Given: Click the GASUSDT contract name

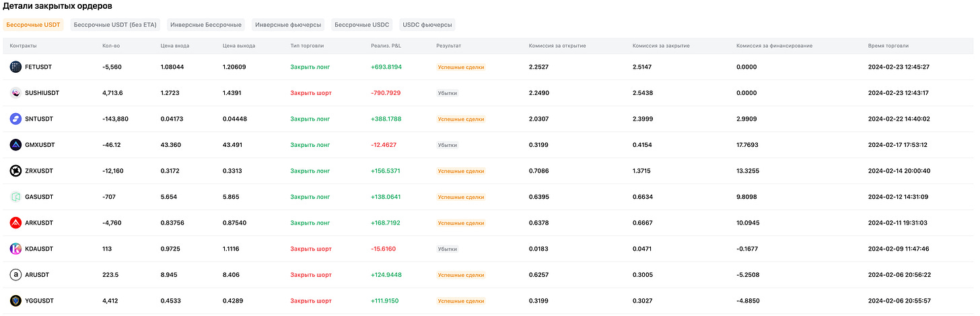Looking at the screenshot, I should pos(39,197).
